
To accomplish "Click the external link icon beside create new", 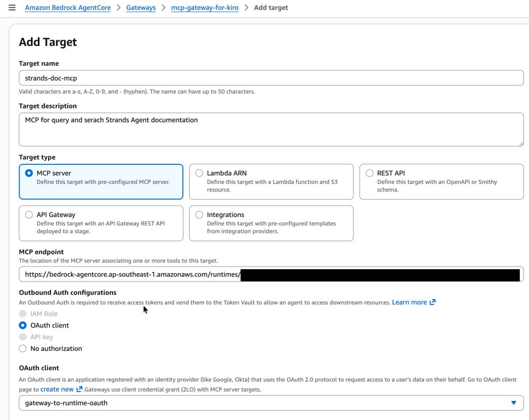I will [x=79, y=390].
